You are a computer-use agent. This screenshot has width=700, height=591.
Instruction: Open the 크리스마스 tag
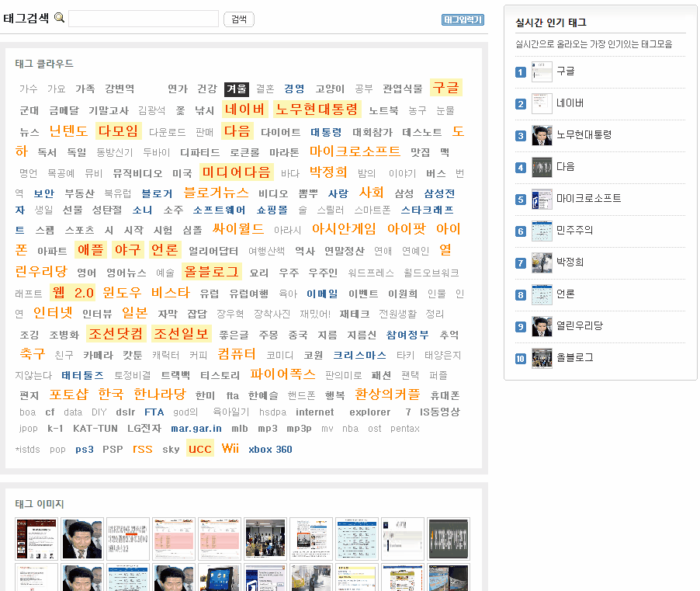coord(359,355)
